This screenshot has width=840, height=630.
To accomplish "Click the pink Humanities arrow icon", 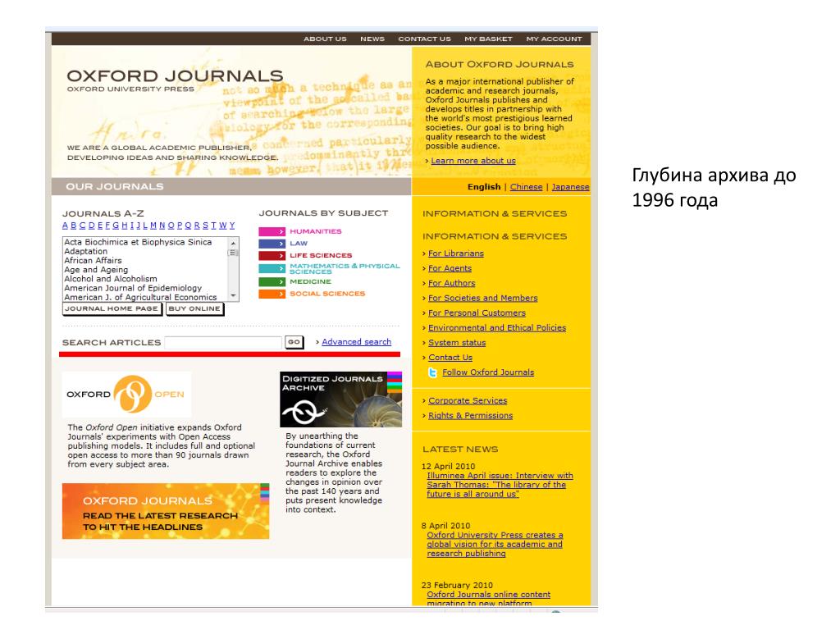I will 272,231.
